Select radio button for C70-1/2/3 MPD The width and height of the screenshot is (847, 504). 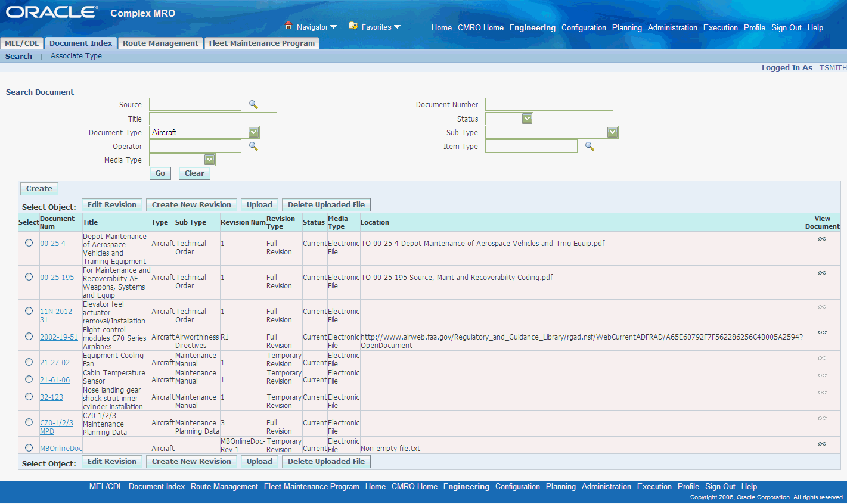click(29, 422)
